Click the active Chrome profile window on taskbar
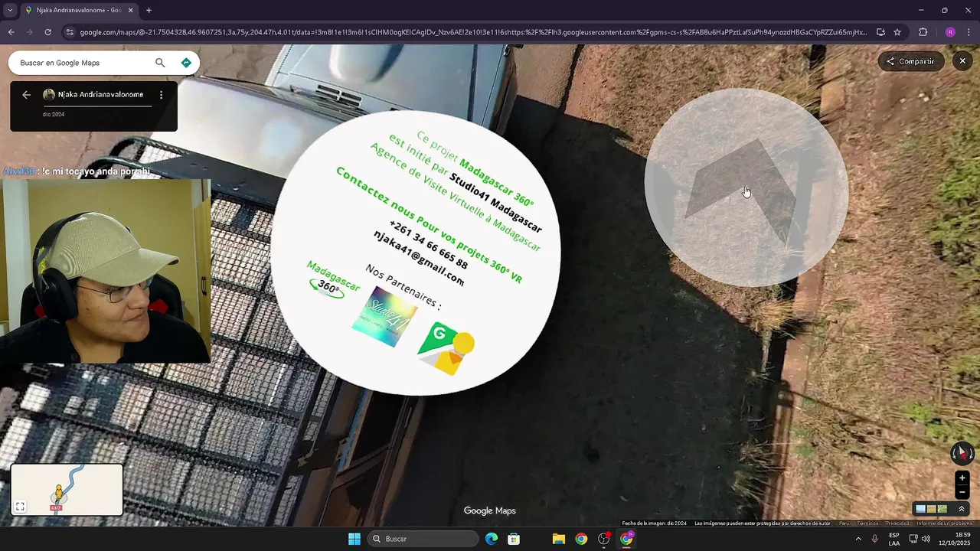The width and height of the screenshot is (980, 551). tap(626, 539)
